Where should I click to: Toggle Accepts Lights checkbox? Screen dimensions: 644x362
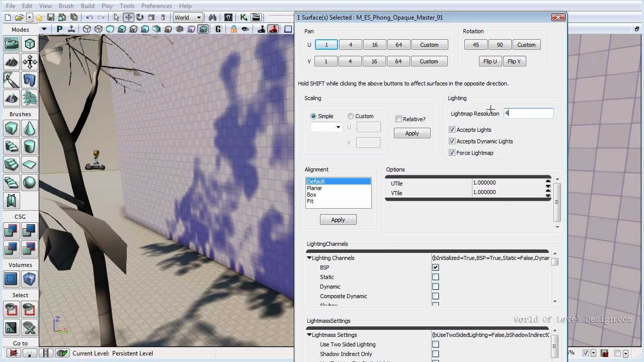pyautogui.click(x=452, y=130)
